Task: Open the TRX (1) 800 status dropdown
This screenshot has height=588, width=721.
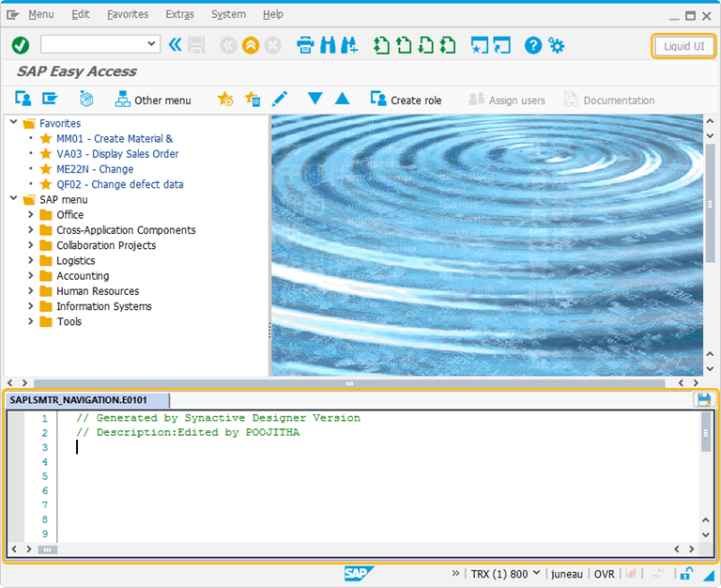Action: (536, 573)
